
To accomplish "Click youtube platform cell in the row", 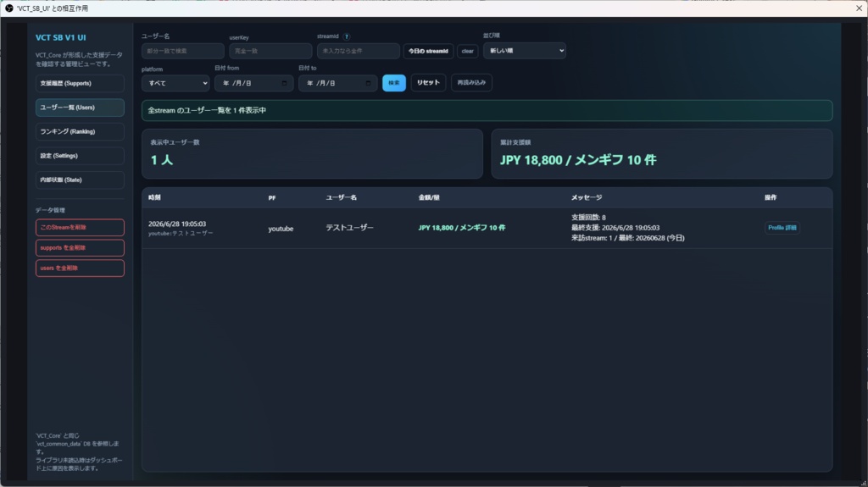I will (281, 229).
